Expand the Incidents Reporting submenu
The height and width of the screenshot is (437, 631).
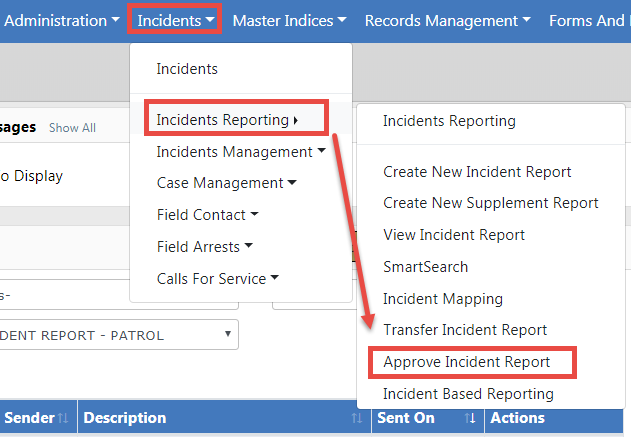227,121
